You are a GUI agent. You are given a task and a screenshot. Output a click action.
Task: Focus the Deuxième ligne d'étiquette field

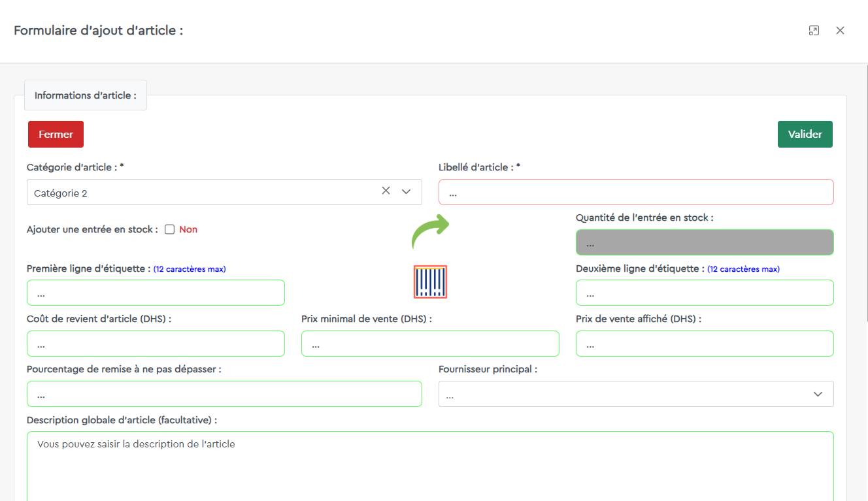coord(705,293)
